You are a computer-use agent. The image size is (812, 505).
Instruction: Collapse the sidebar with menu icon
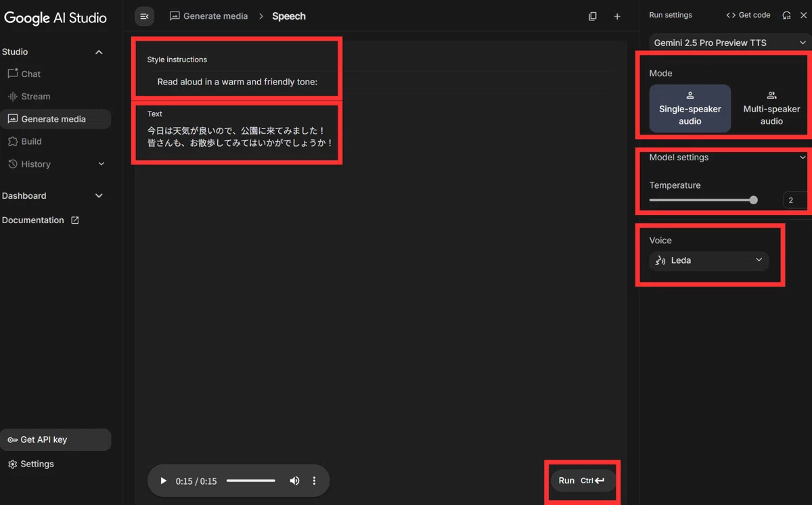pyautogui.click(x=144, y=16)
